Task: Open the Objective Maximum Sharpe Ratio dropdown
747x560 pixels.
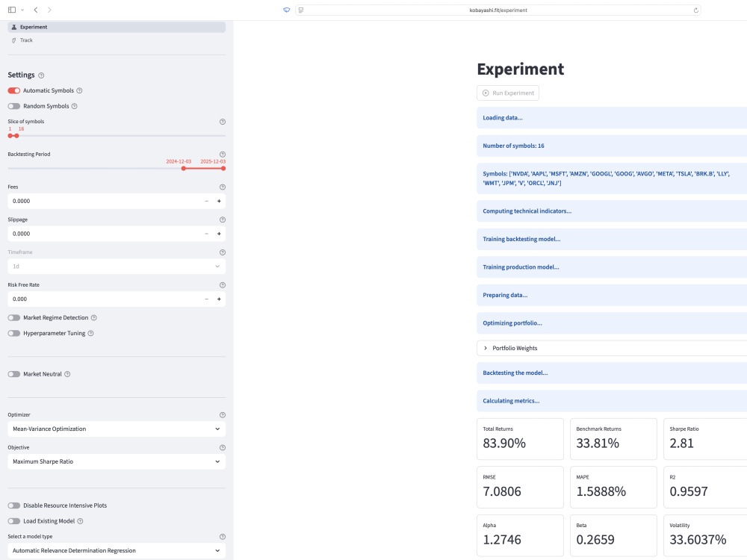Action: coord(117,461)
